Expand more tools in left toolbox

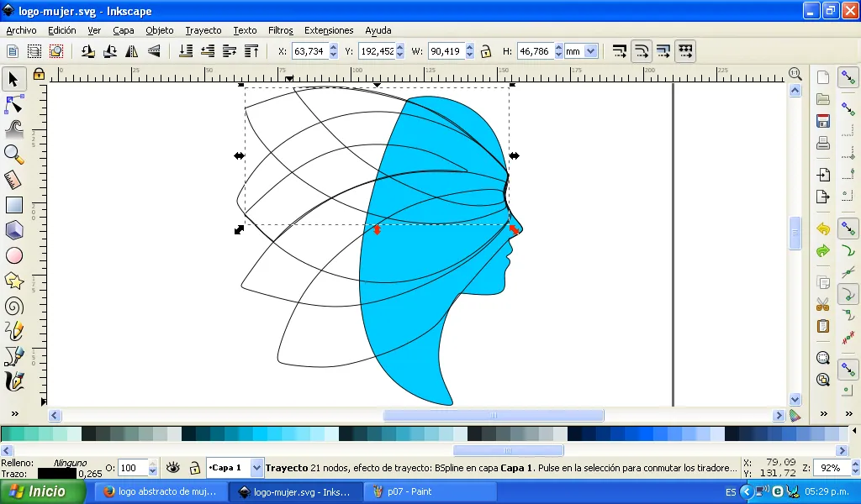pos(15,413)
